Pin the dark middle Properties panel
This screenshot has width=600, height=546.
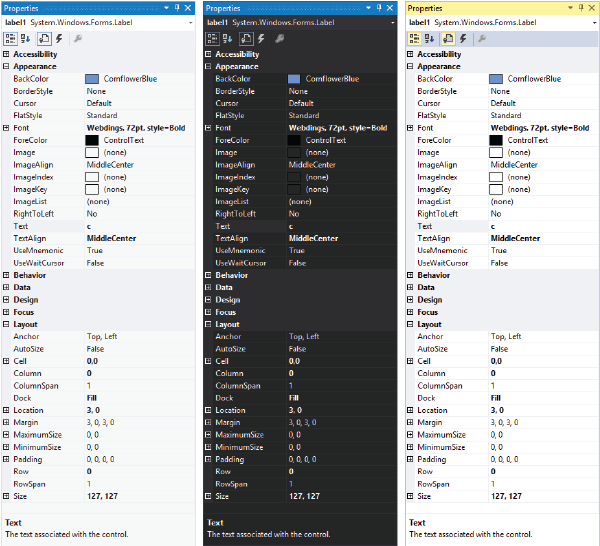coord(379,8)
